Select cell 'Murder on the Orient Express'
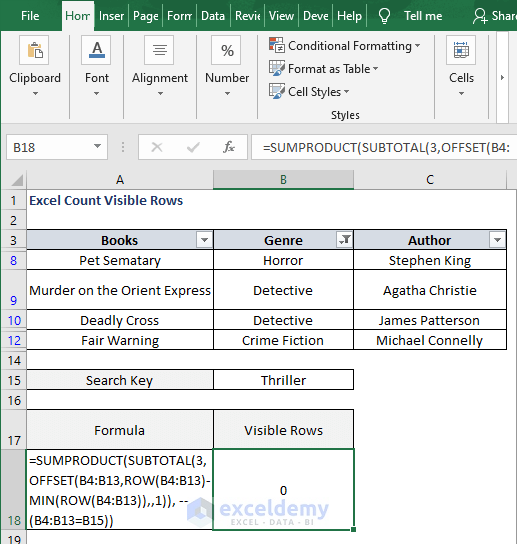Viewport: 517px width, 544px height. [x=120, y=290]
